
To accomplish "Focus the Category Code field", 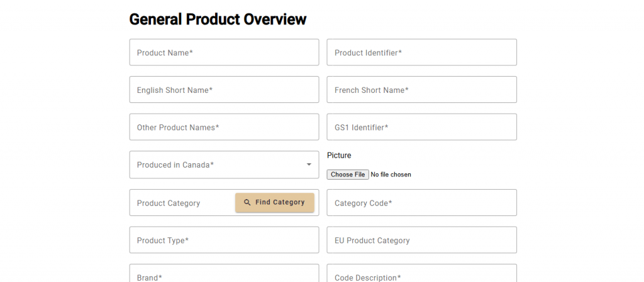I will 421,203.
